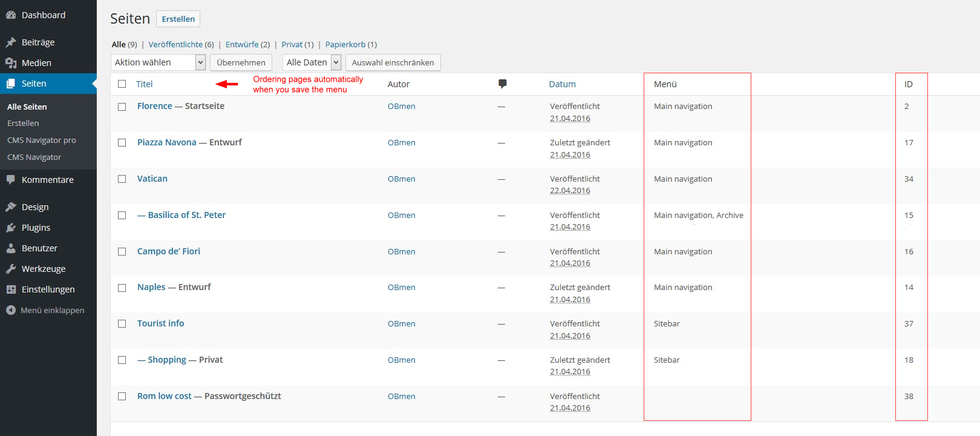The height and width of the screenshot is (436, 980).
Task: Click the Kommentare speech bubble icon
Action: 11,180
